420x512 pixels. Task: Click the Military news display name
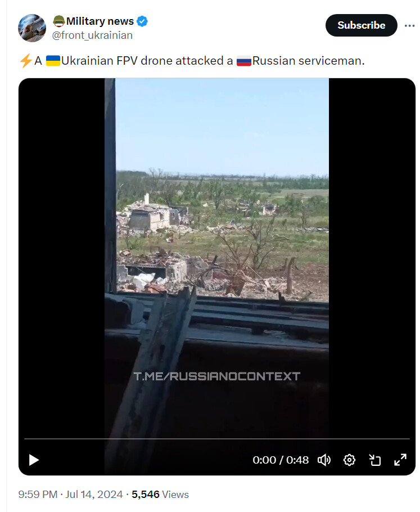[100, 21]
